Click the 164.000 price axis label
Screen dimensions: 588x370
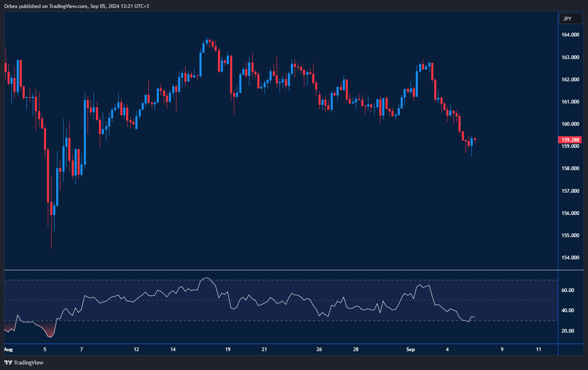point(570,35)
